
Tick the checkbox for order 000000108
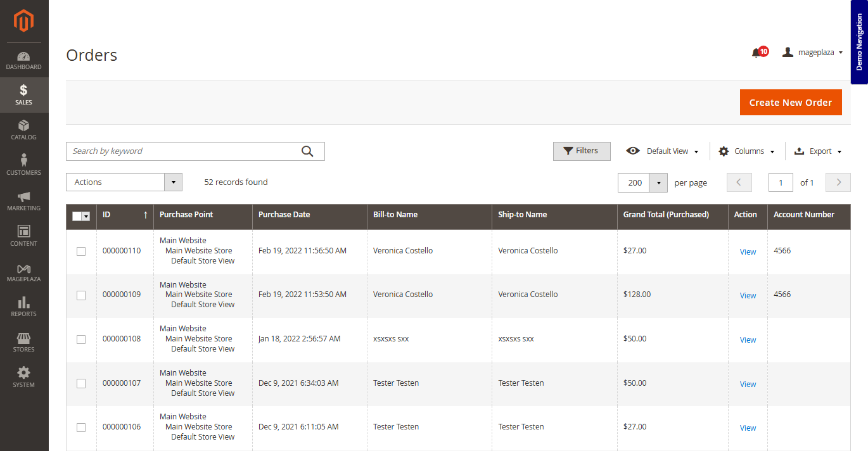coord(81,340)
